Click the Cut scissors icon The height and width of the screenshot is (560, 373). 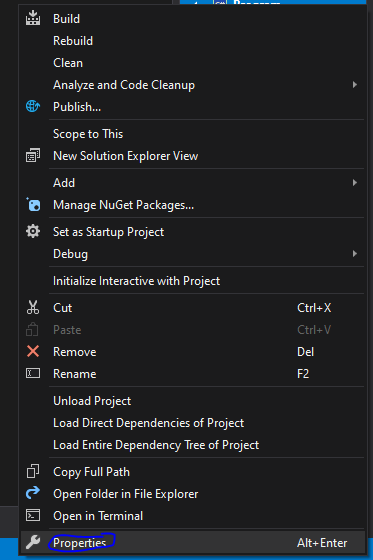pos(33,308)
